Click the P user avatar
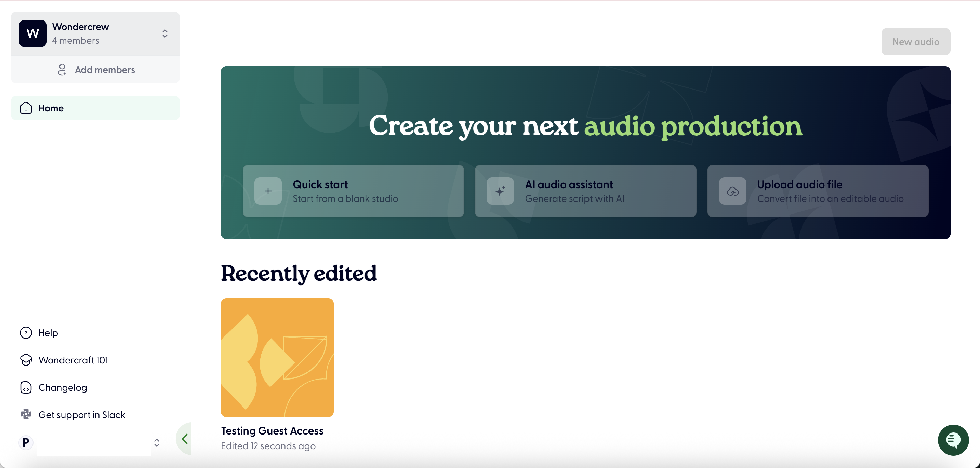This screenshot has width=980, height=468. point(26,442)
